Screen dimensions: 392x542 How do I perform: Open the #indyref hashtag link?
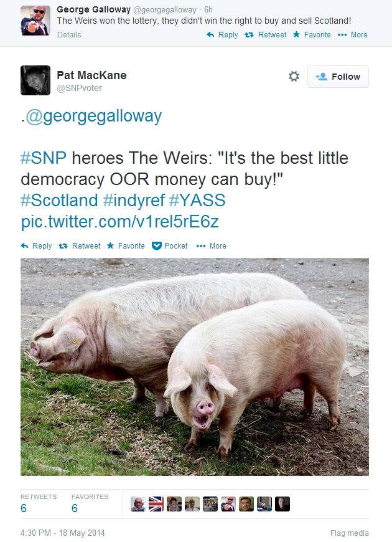pyautogui.click(x=134, y=201)
